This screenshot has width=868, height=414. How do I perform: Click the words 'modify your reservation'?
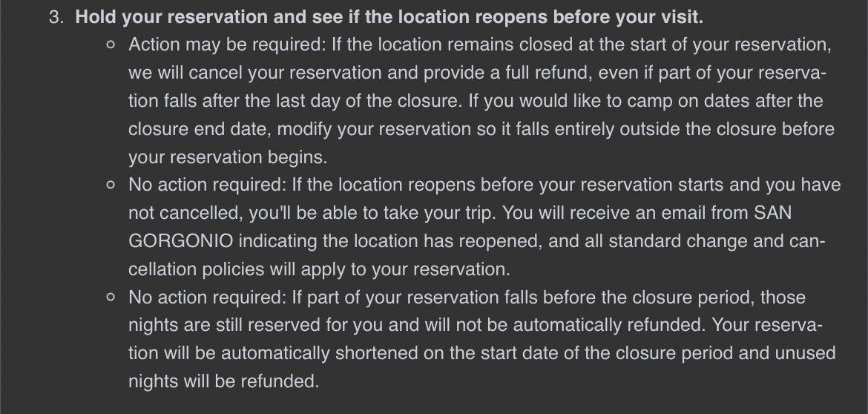click(374, 129)
